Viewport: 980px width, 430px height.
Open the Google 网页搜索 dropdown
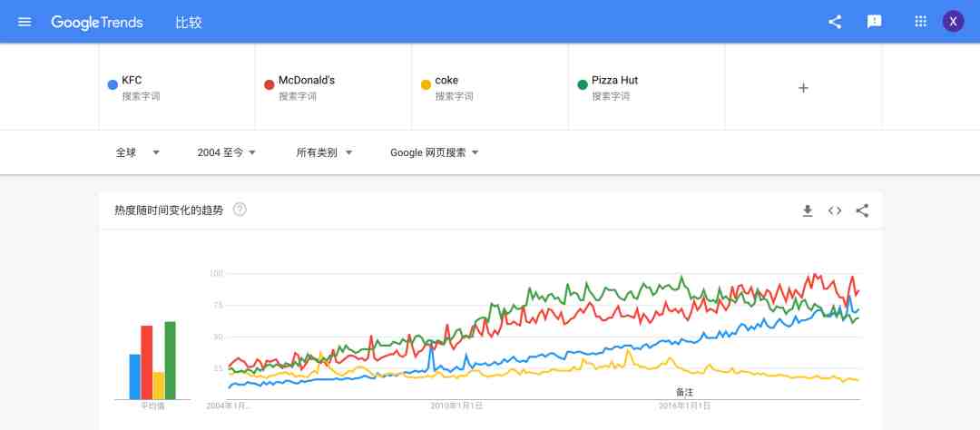(435, 152)
